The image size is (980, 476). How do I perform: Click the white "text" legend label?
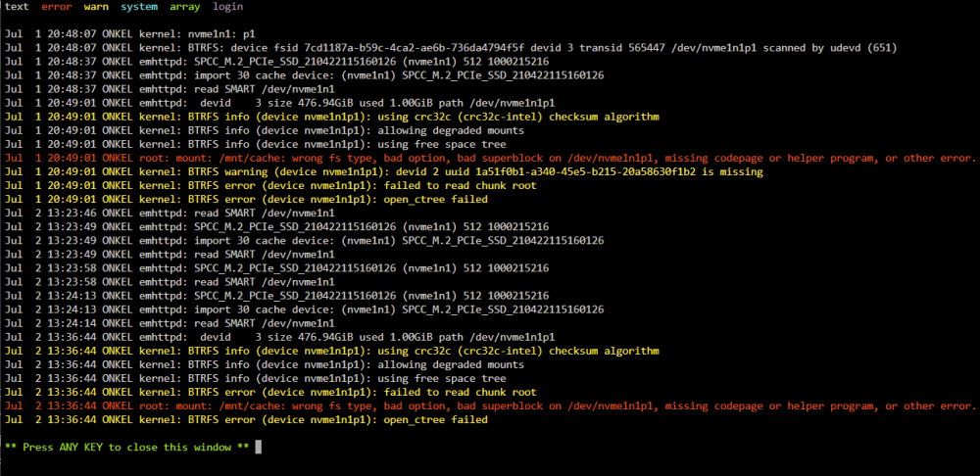[17, 7]
